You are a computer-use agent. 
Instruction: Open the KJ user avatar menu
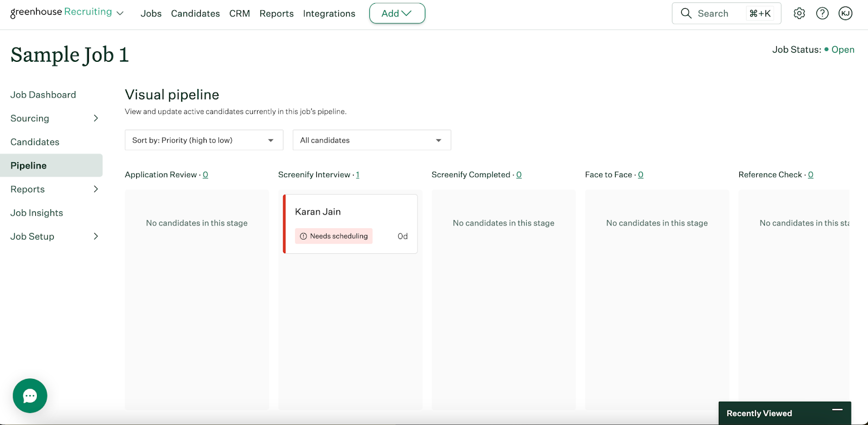point(845,14)
